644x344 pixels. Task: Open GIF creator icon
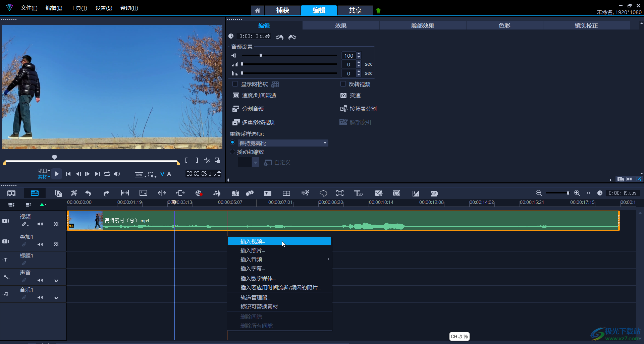click(434, 193)
